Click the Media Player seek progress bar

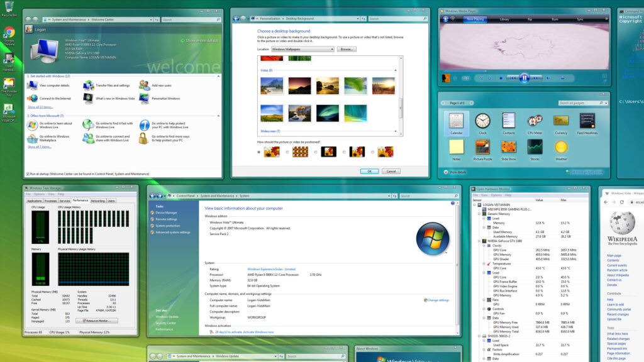click(524, 71)
